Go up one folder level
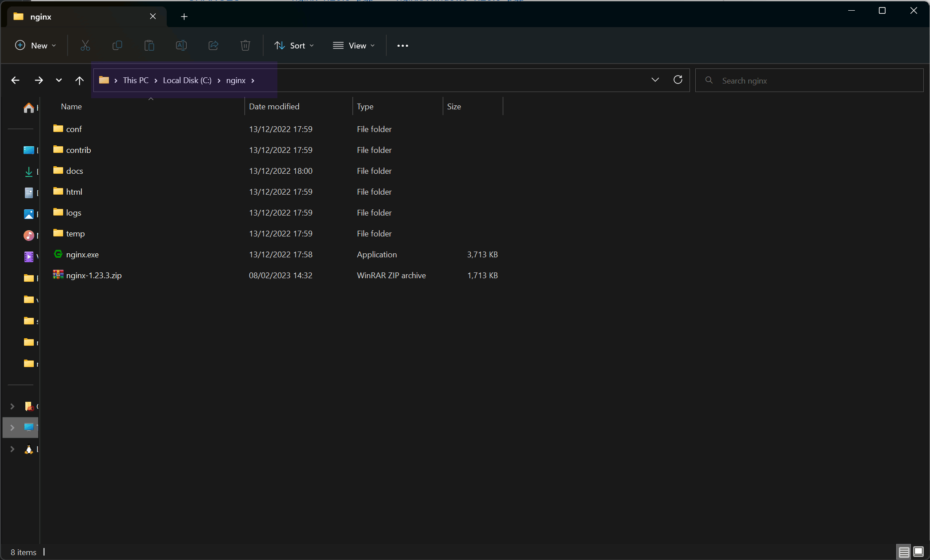The height and width of the screenshot is (560, 930). (x=79, y=80)
